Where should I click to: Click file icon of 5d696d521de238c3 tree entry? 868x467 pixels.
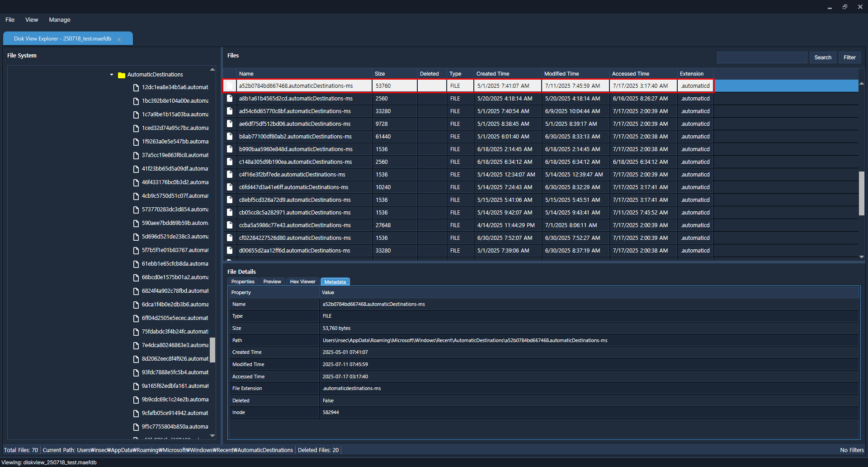click(136, 237)
